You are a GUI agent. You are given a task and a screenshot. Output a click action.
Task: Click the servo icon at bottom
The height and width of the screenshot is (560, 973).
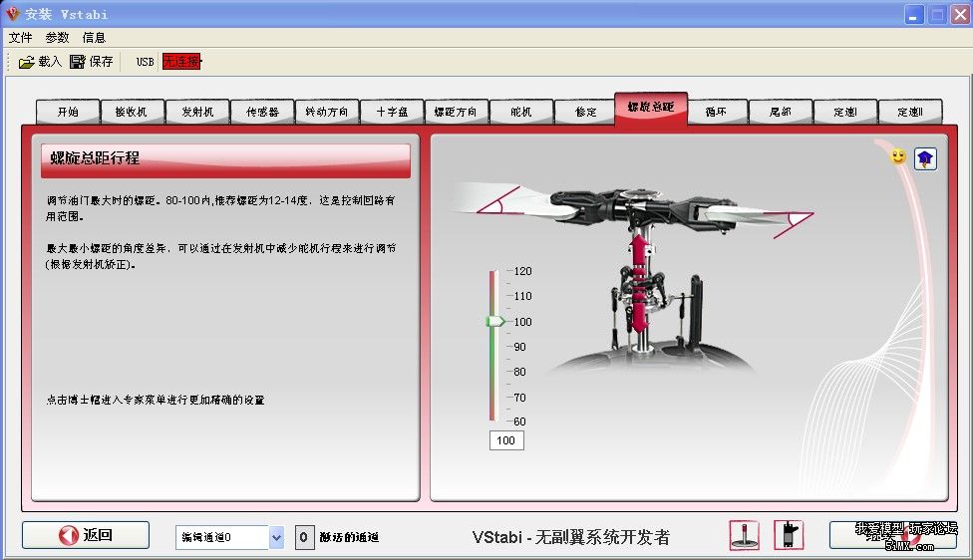pyautogui.click(x=790, y=534)
